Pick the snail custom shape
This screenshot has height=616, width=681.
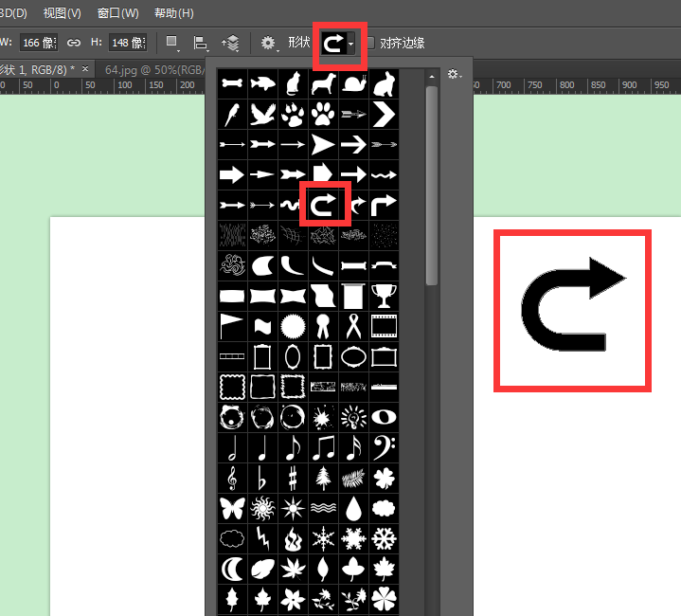coord(353,83)
